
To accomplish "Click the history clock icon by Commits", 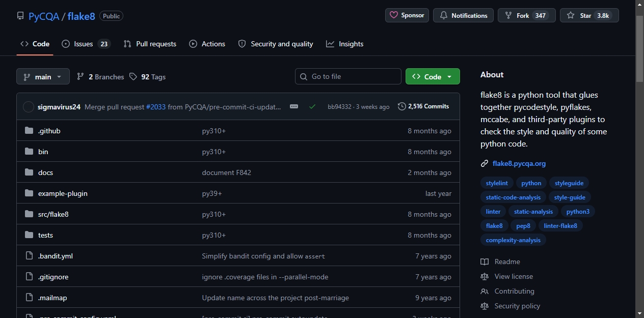I will pyautogui.click(x=402, y=106).
